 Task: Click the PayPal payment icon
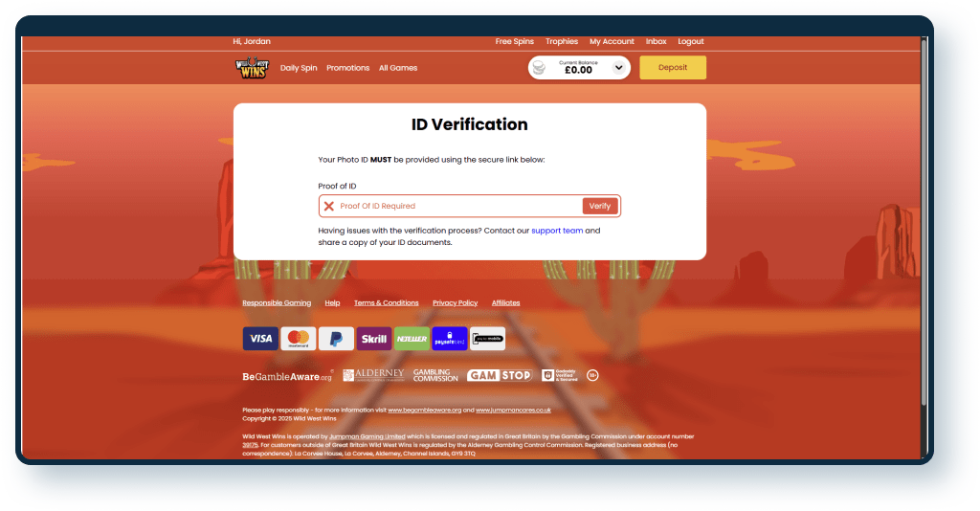tap(336, 339)
